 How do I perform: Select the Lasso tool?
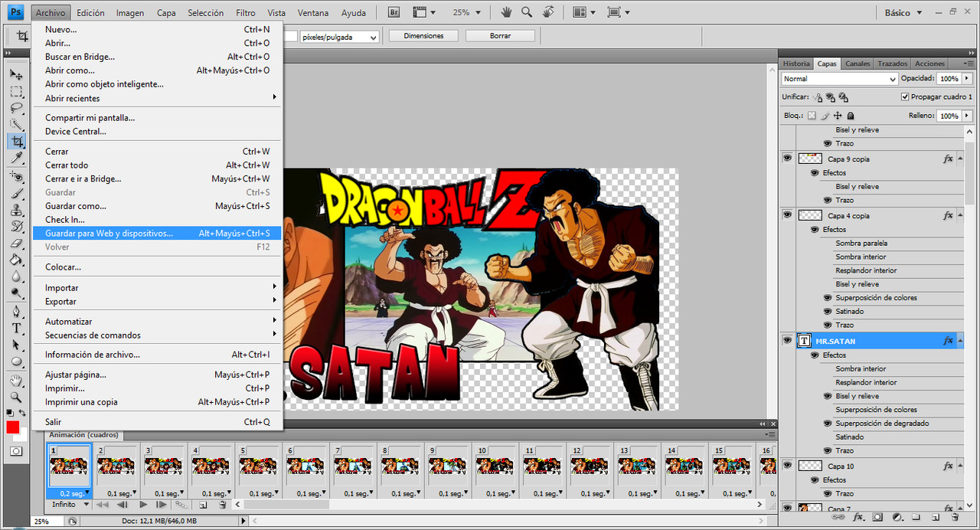coord(16,108)
